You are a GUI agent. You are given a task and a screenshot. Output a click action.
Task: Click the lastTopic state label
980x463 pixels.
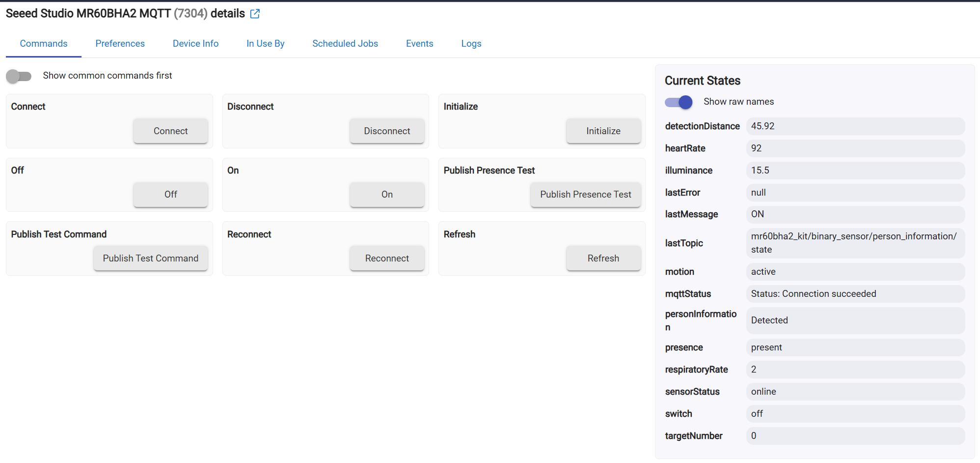(x=684, y=243)
